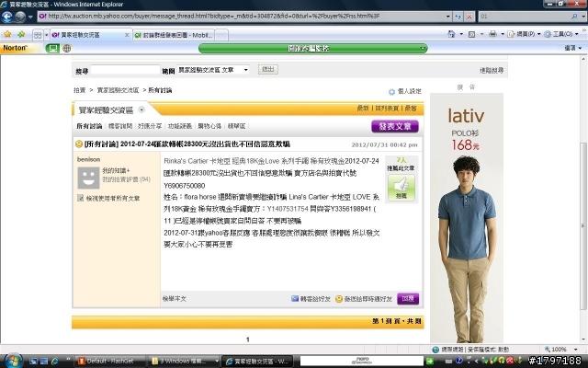This screenshot has height=368, width=588.
Task: Send via instant messenger smiley icon link
Action: 364,299
